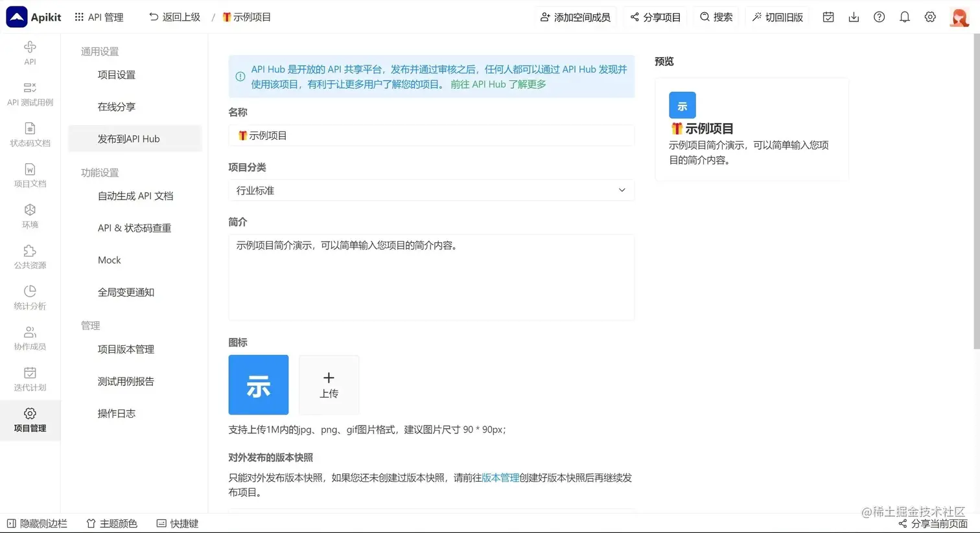Click the page vertical scrollbar

(977, 191)
